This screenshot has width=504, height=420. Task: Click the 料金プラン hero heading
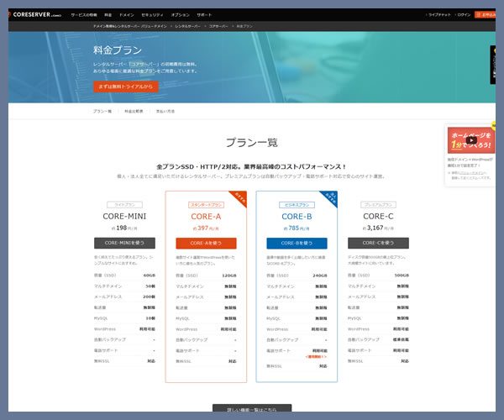coord(118,50)
